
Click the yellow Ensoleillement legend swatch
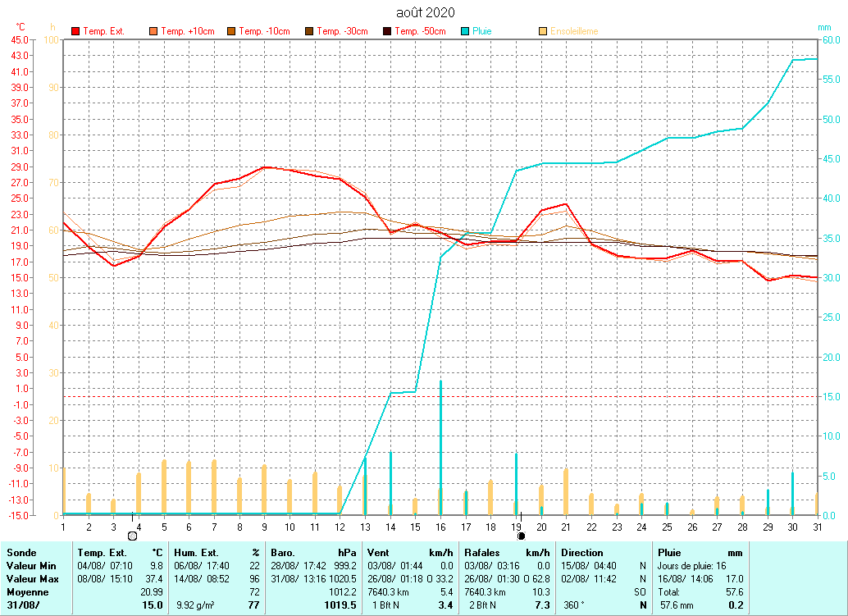coord(543,32)
